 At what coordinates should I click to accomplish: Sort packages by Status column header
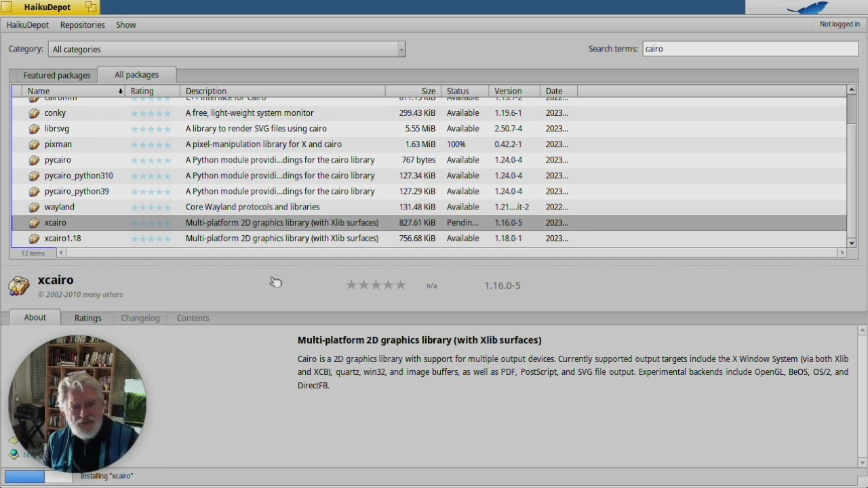(x=465, y=91)
